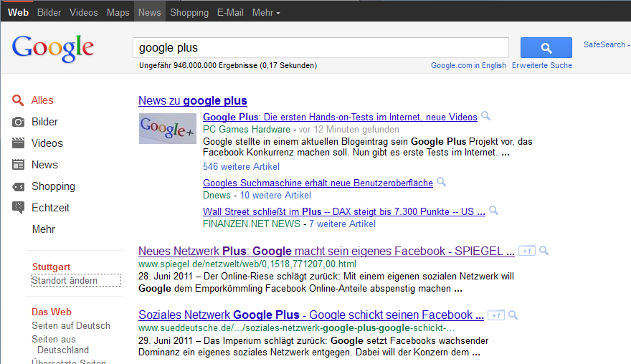Open Google Plus Hands-on-Tests article link
631x364 pixels.
click(340, 117)
